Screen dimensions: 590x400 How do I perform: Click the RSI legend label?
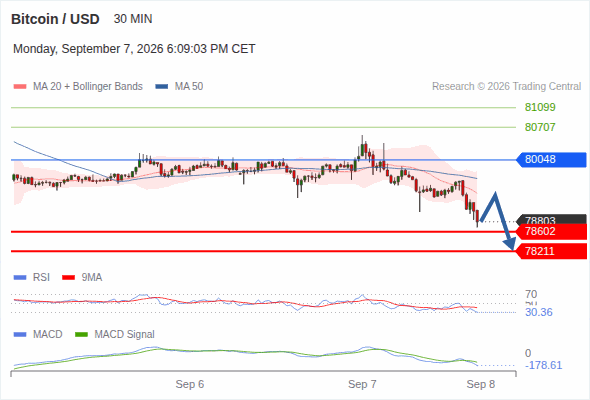pyautogui.click(x=41, y=277)
